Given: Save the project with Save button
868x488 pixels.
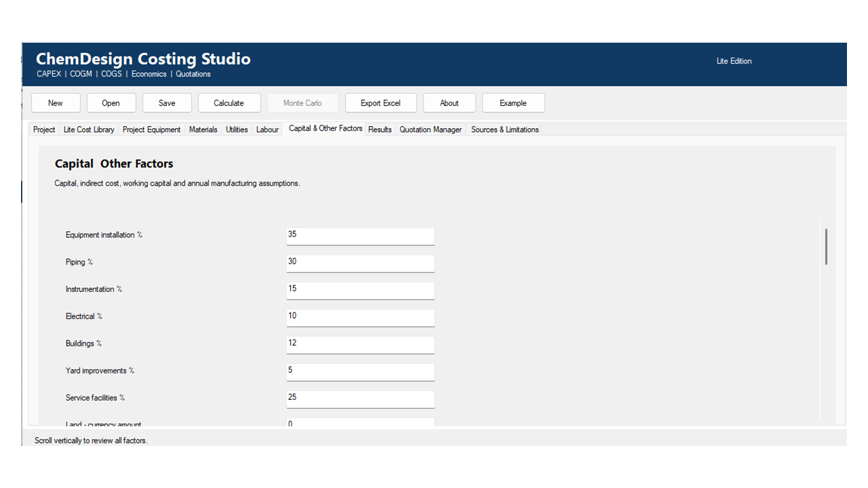Looking at the screenshot, I should pos(167,103).
